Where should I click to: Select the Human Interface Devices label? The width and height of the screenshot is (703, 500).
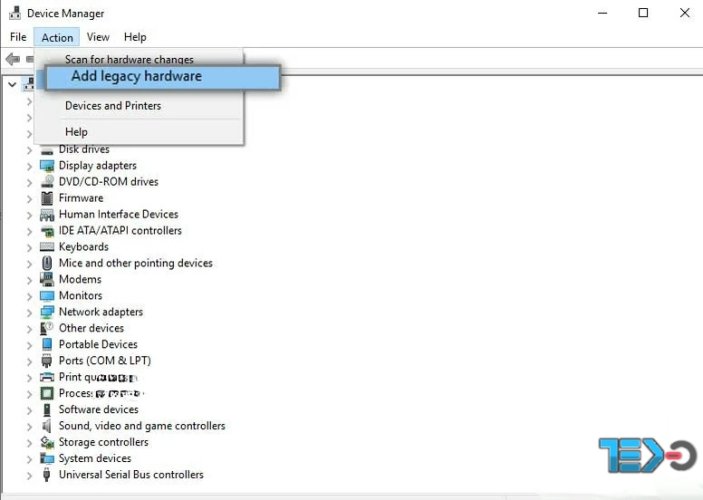118,214
